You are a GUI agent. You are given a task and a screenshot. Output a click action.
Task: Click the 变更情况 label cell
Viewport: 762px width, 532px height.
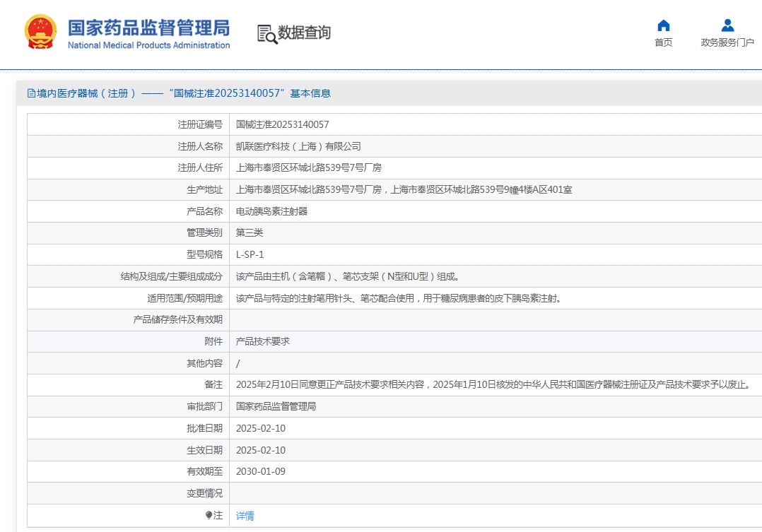click(129, 493)
